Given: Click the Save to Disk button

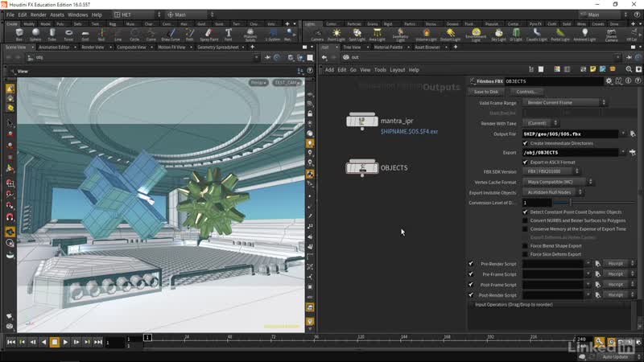Looking at the screenshot, I should [x=486, y=92].
